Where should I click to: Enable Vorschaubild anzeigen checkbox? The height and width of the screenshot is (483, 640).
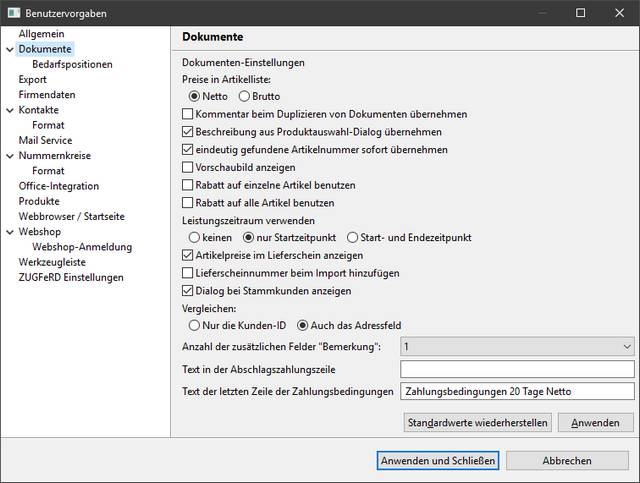(188, 168)
